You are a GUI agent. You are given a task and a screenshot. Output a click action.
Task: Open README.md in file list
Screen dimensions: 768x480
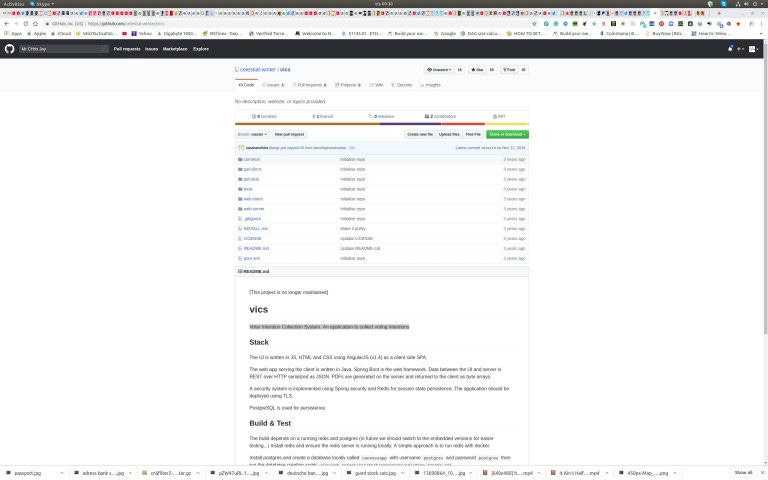click(256, 248)
